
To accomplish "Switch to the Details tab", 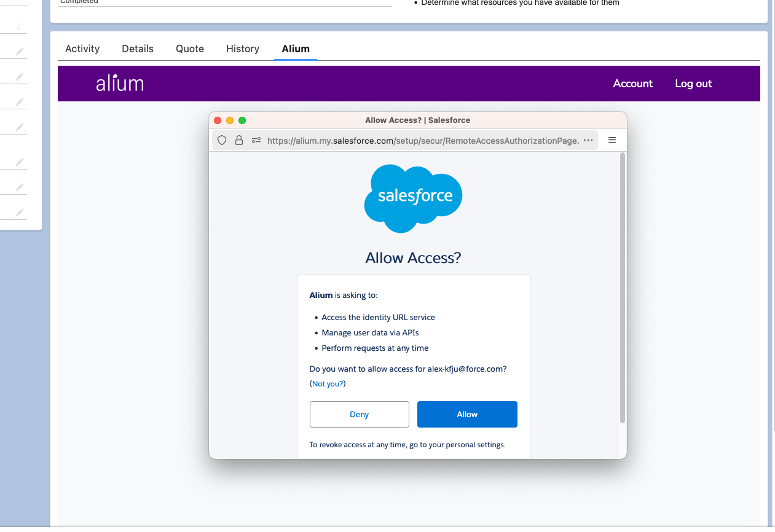I will [138, 49].
